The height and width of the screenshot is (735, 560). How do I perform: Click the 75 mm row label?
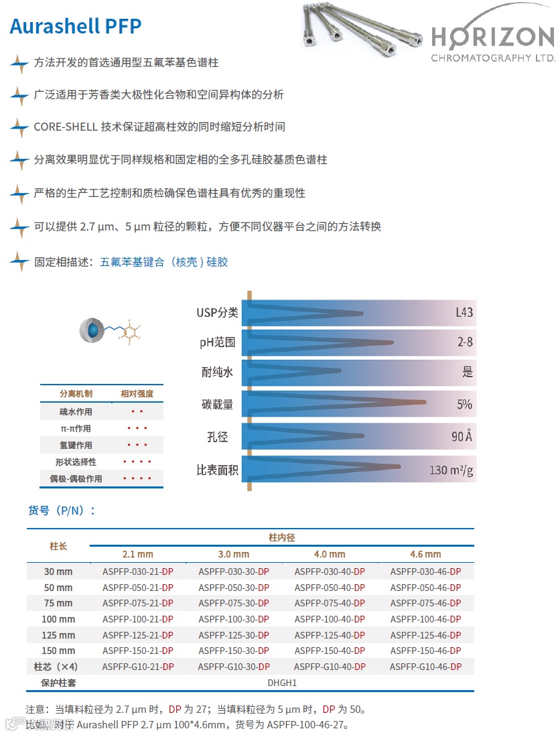[58, 603]
